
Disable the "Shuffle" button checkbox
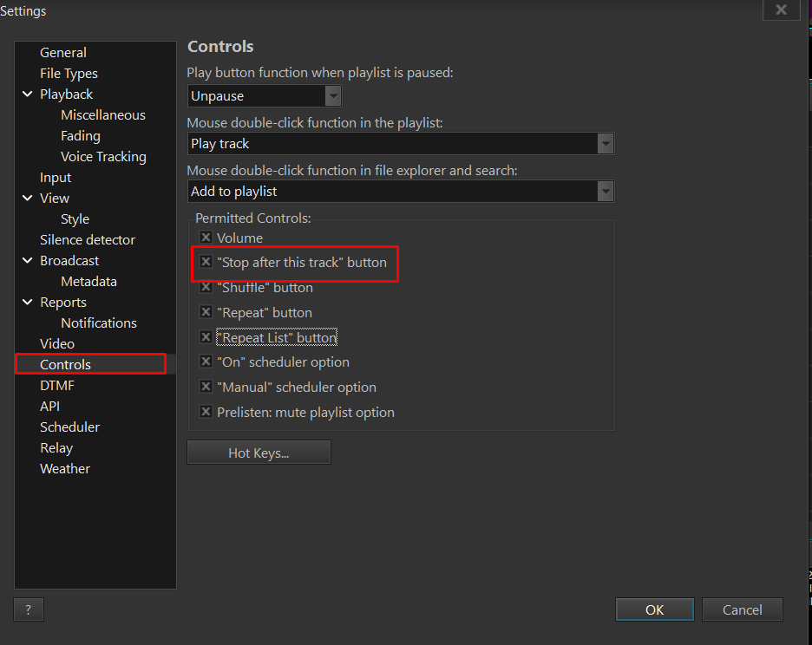(206, 287)
